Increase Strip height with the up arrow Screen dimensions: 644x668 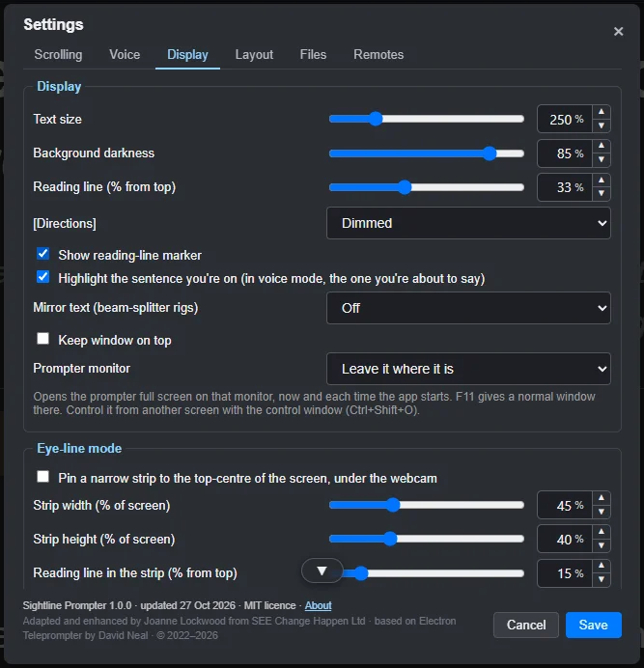click(x=601, y=532)
